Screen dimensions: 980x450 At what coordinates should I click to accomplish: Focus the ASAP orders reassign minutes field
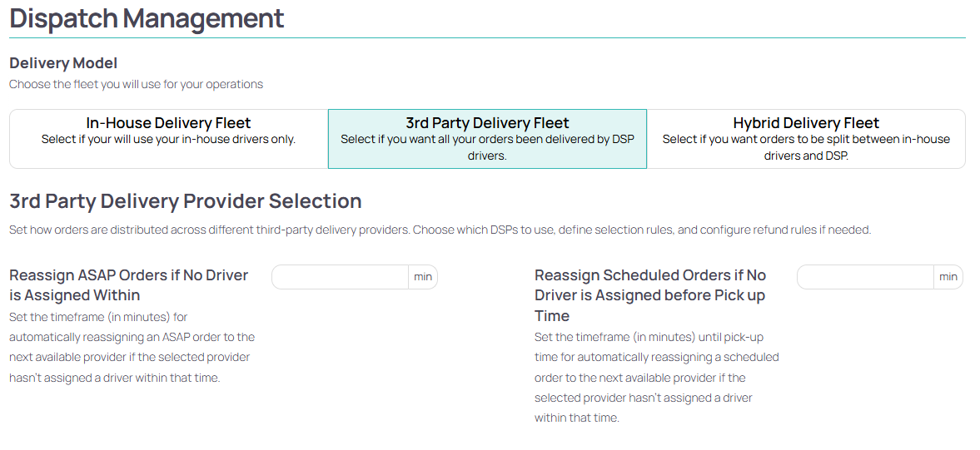pos(340,276)
